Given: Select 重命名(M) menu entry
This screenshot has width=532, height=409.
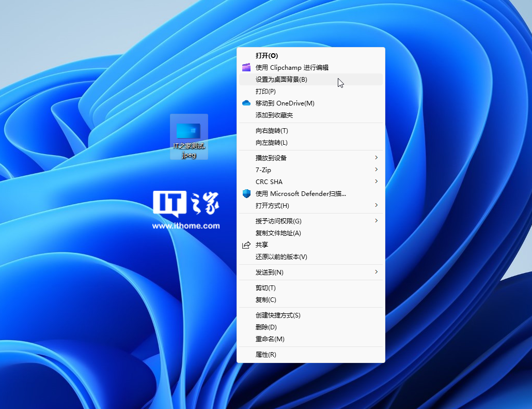Looking at the screenshot, I should [311, 339].
